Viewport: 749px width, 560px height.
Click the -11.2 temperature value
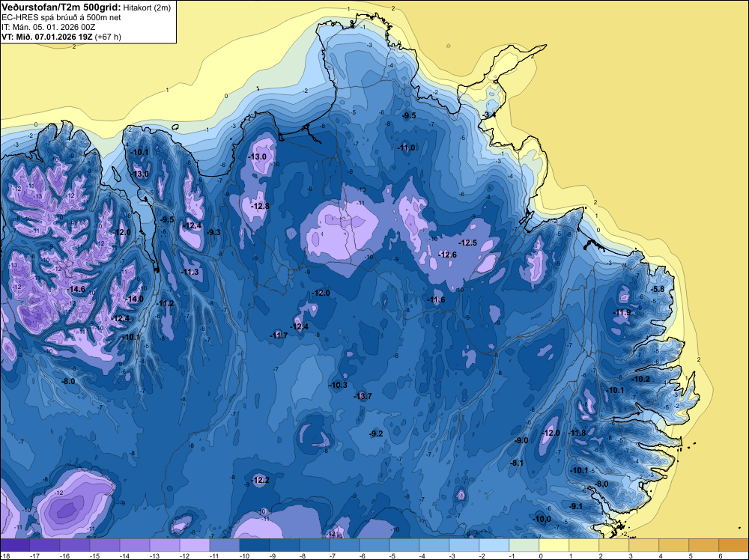click(x=166, y=304)
